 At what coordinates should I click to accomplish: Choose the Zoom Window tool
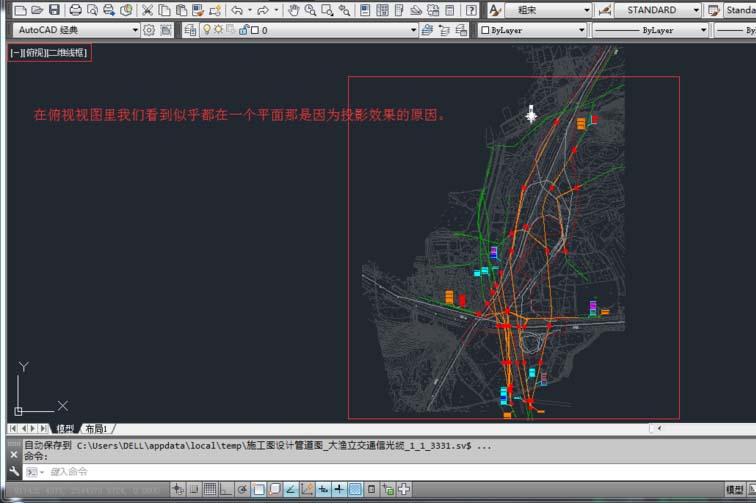(x=327, y=10)
